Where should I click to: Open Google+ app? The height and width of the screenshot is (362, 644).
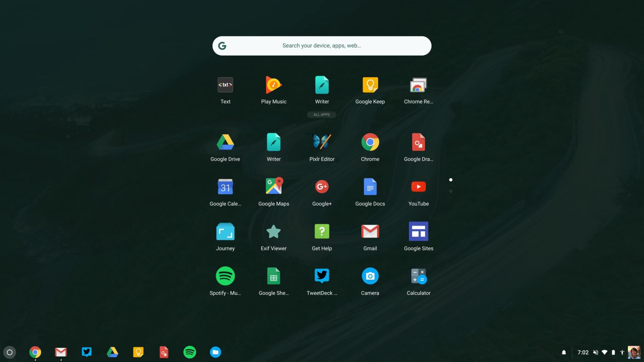[322, 187]
